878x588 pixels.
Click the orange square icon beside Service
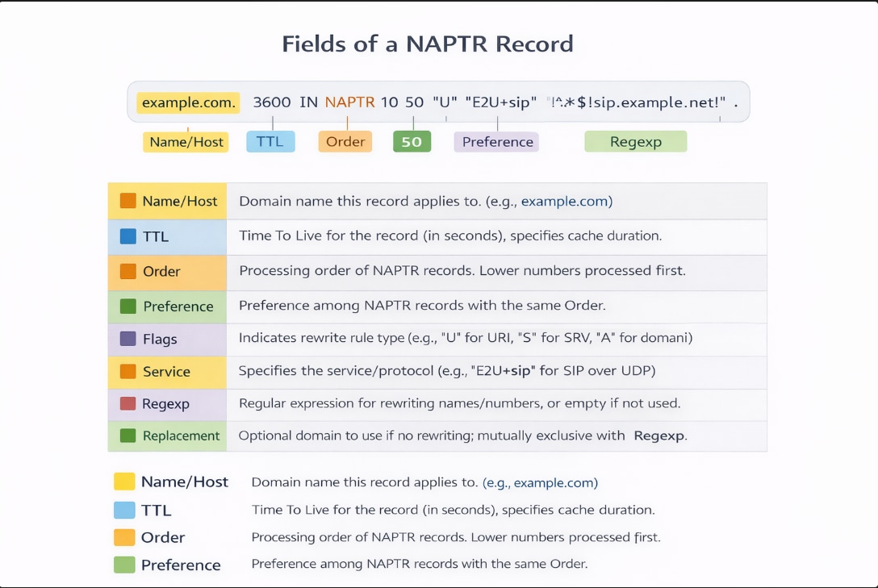[x=128, y=372]
